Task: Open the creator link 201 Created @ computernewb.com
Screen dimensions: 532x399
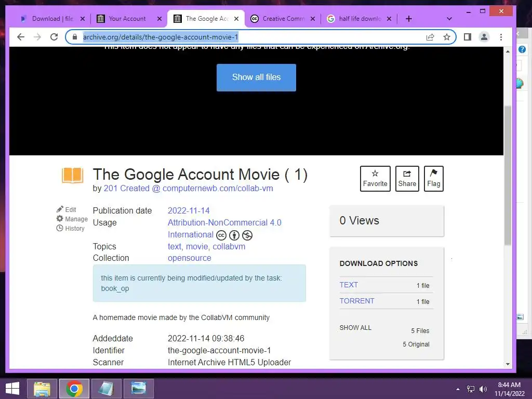Action: coord(188,188)
